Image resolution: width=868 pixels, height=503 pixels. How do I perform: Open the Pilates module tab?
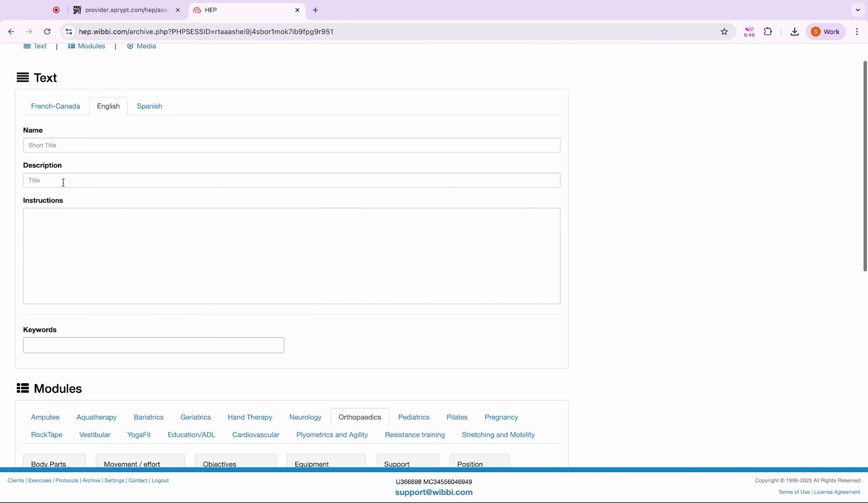pos(457,417)
